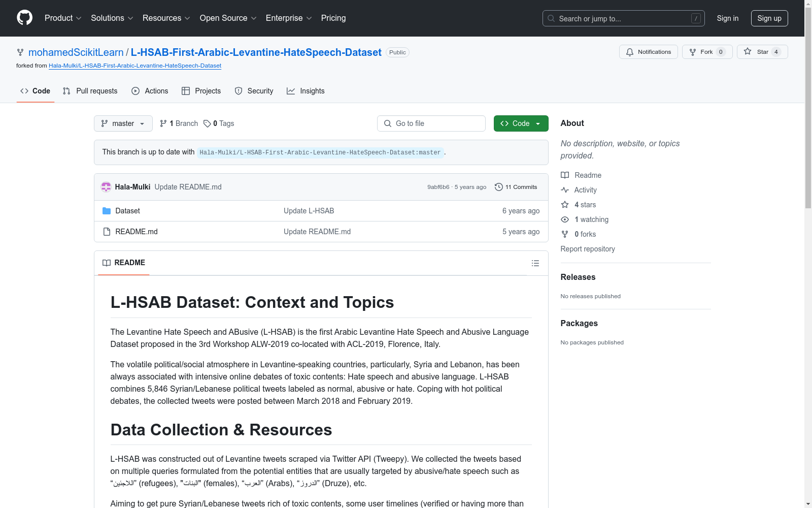This screenshot has height=508, width=812.
Task: Open the L-HSAB repository name link
Action: (256, 52)
